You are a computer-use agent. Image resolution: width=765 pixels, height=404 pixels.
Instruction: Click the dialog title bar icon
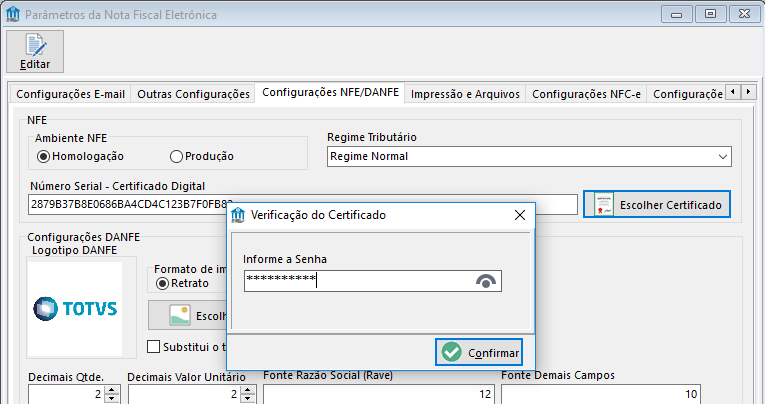click(x=238, y=215)
